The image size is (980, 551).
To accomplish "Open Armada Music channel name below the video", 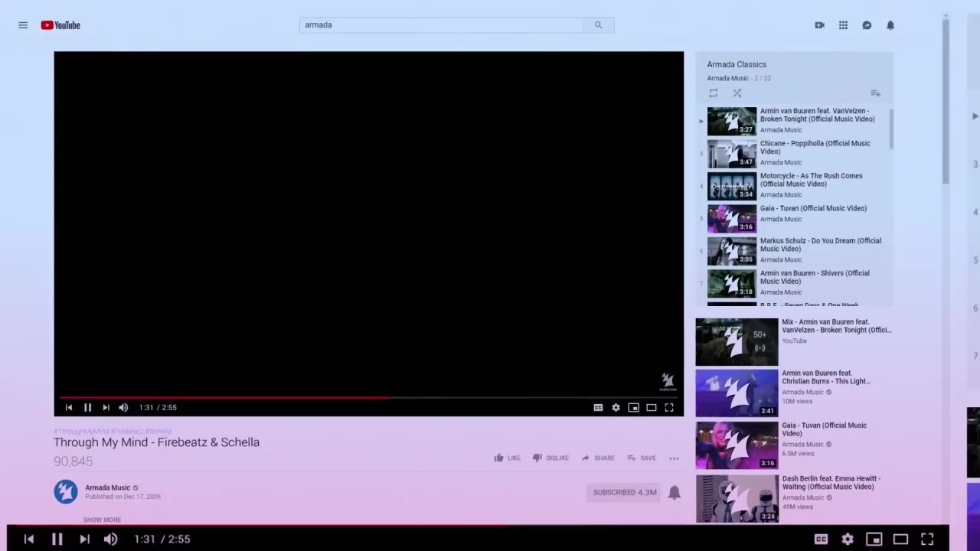I will pyautogui.click(x=107, y=487).
